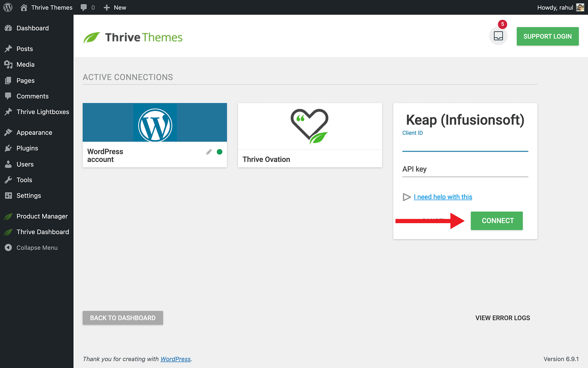Open the notifications inbox showing 5 alerts

[498, 36]
